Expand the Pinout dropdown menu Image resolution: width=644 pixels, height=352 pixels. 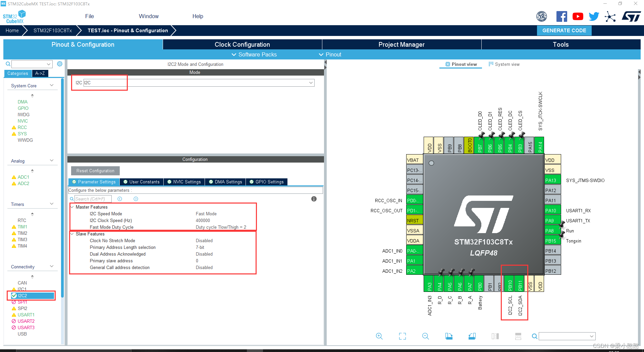(x=330, y=54)
